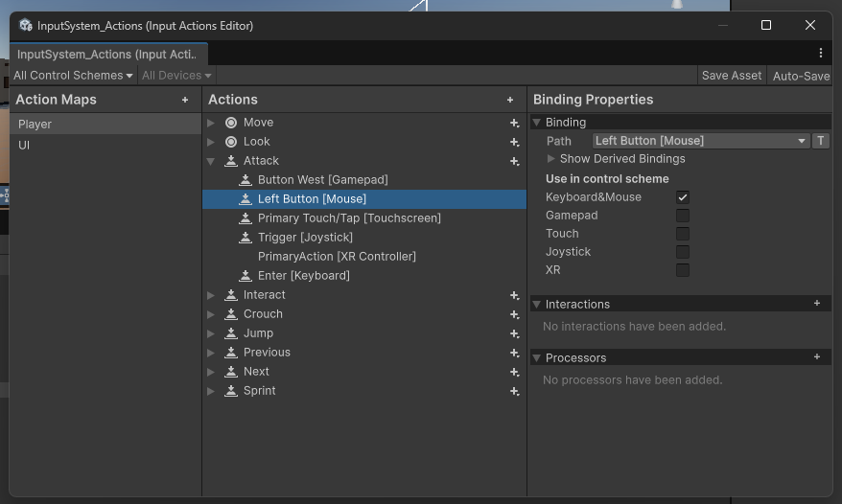
Task: Enable the Gamepad control scheme checkbox
Action: [x=683, y=216]
